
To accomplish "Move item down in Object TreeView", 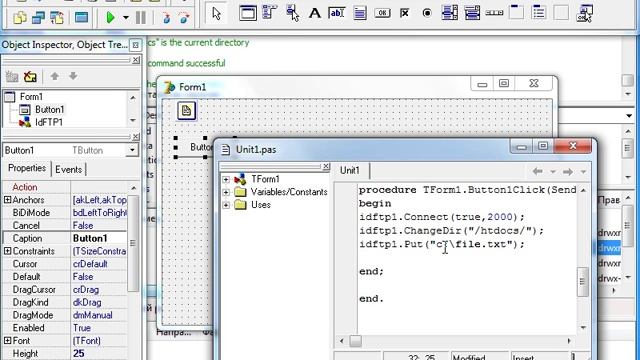I will point(73,76).
